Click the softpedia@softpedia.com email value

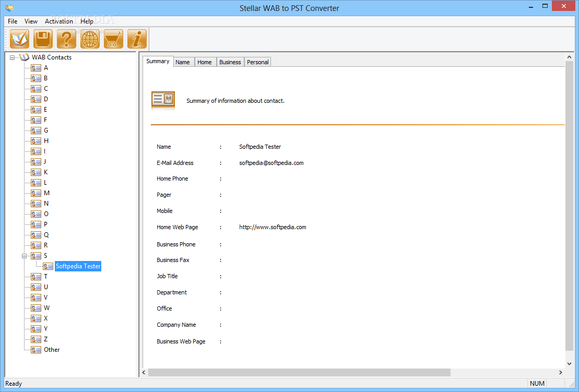[271, 163]
